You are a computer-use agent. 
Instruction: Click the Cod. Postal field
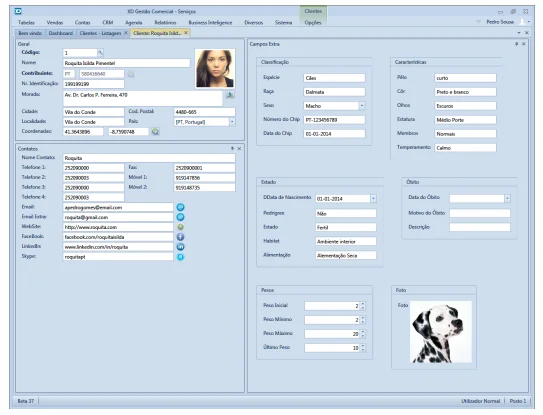click(x=204, y=112)
